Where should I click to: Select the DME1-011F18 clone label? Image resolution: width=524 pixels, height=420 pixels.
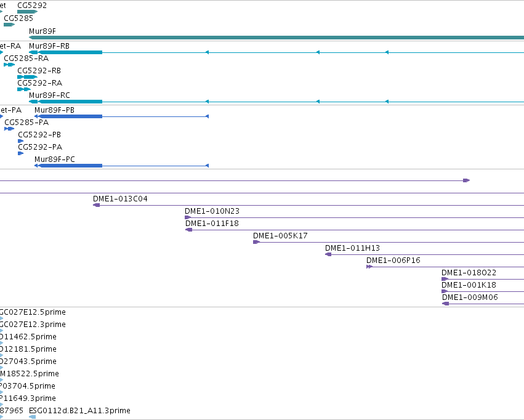pos(212,224)
